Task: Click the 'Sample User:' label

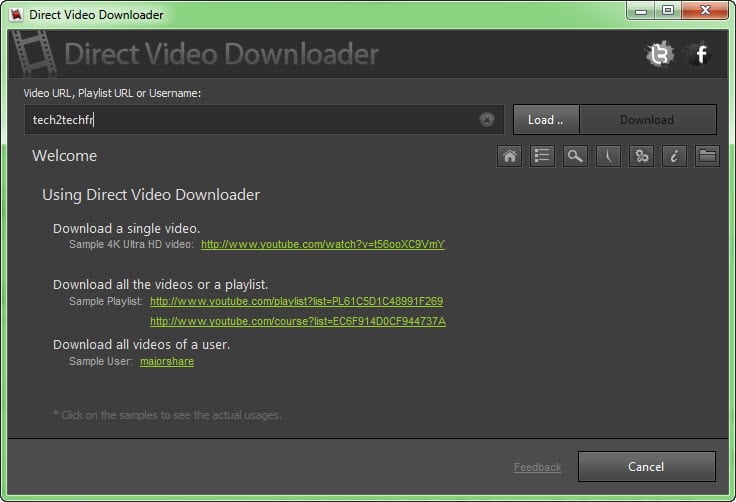Action: (x=101, y=361)
